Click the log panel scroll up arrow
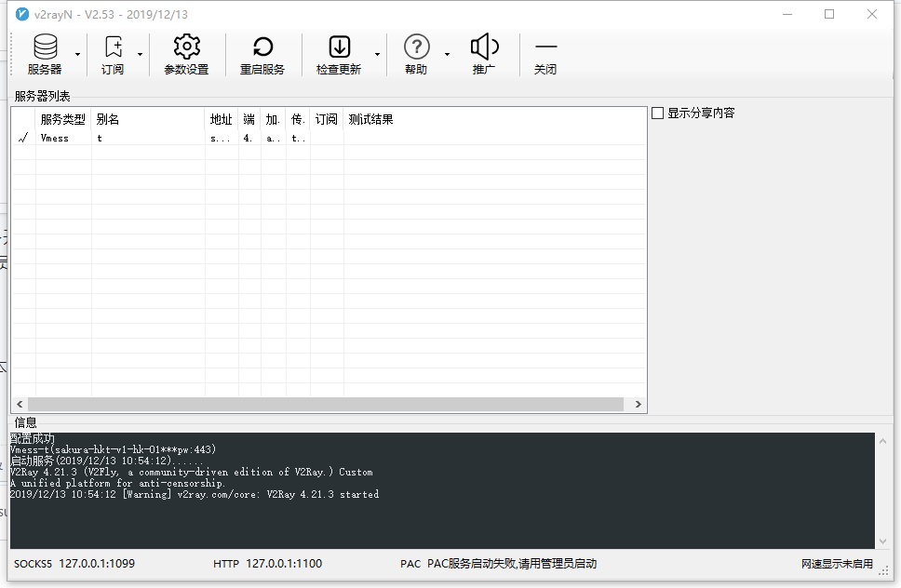 coord(882,441)
